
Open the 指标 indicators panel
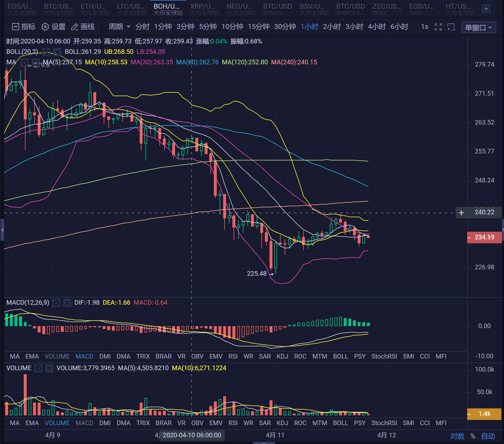coord(24,27)
